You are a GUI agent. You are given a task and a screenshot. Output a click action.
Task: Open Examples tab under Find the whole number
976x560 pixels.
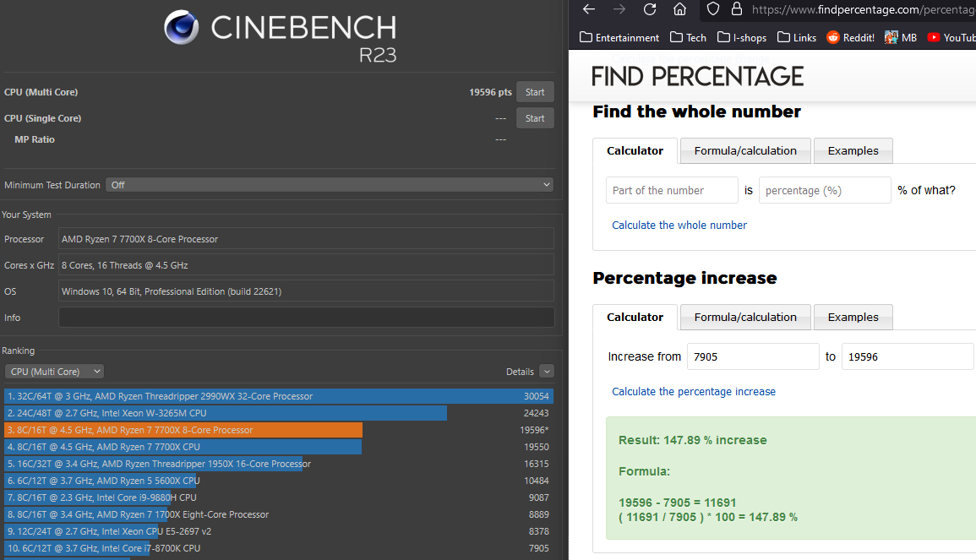coord(853,150)
